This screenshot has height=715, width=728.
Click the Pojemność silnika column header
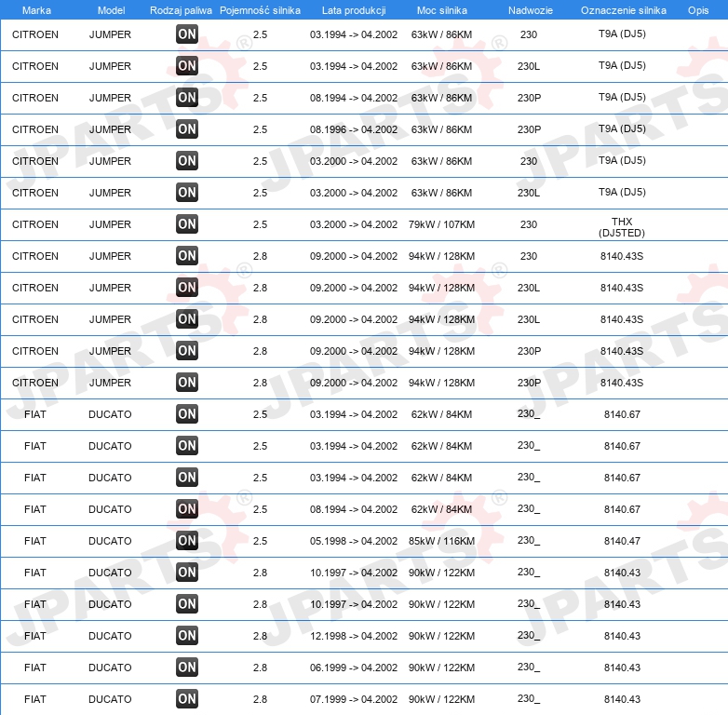(260, 10)
